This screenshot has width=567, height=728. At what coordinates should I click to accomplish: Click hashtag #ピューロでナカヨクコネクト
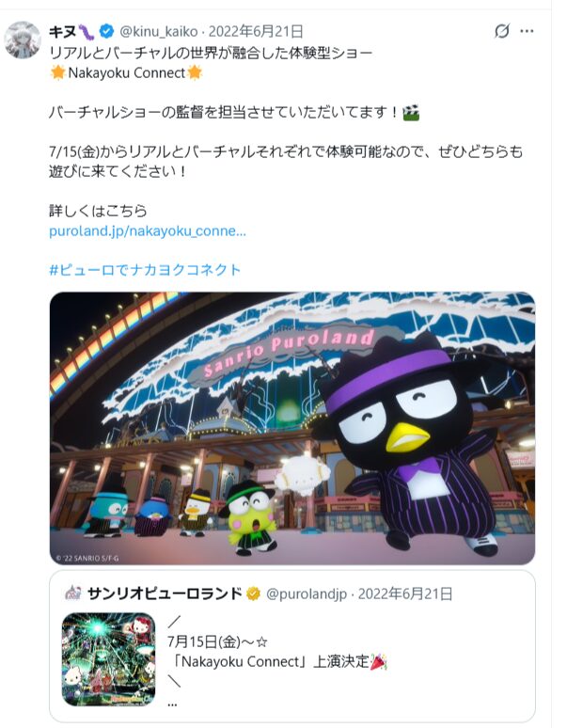(145, 270)
